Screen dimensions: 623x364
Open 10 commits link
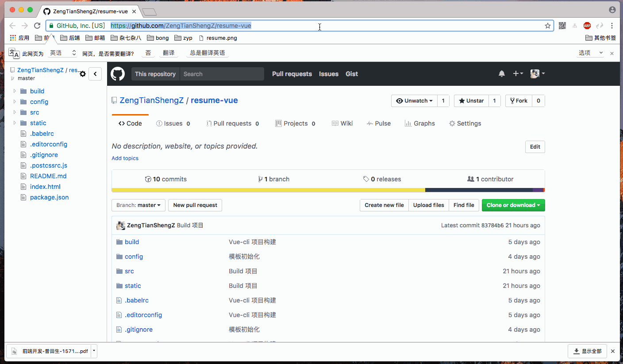pyautogui.click(x=166, y=179)
